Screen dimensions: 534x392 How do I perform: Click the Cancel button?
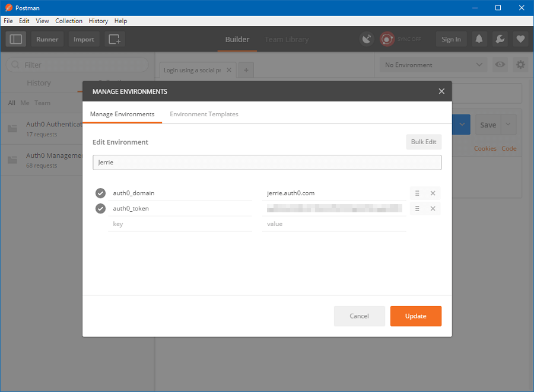coord(360,316)
